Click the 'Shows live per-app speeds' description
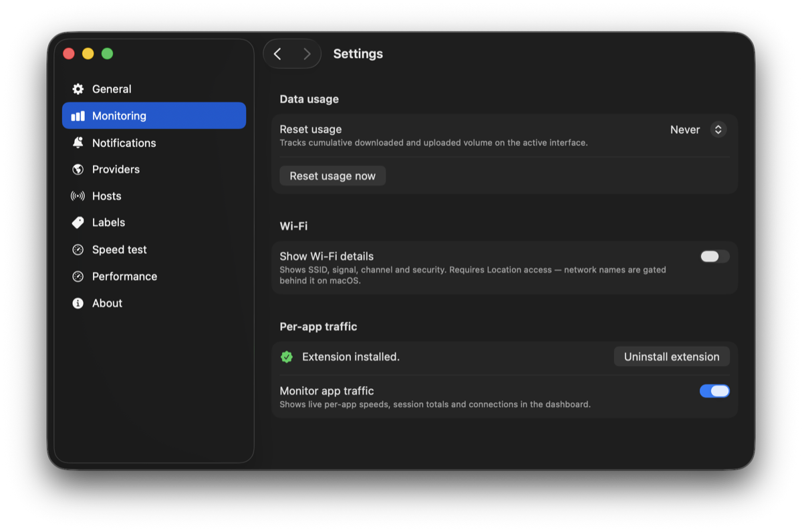The height and width of the screenshot is (532, 802). (x=435, y=404)
